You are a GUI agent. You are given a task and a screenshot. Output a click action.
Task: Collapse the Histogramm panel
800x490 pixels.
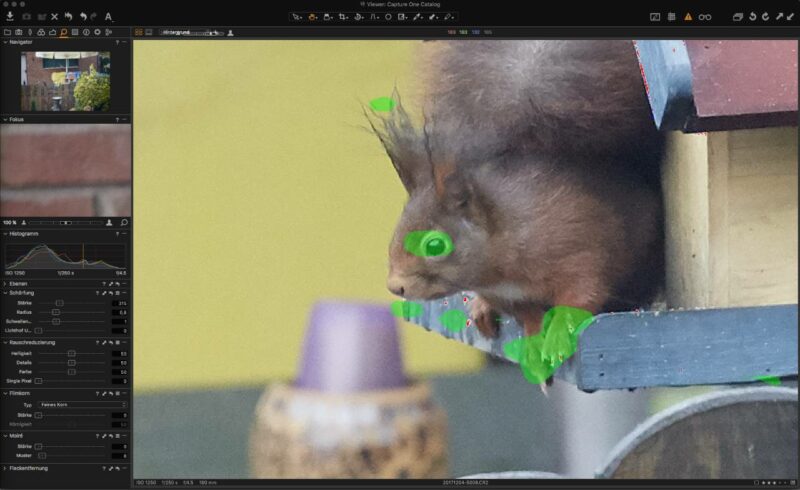(x=5, y=234)
